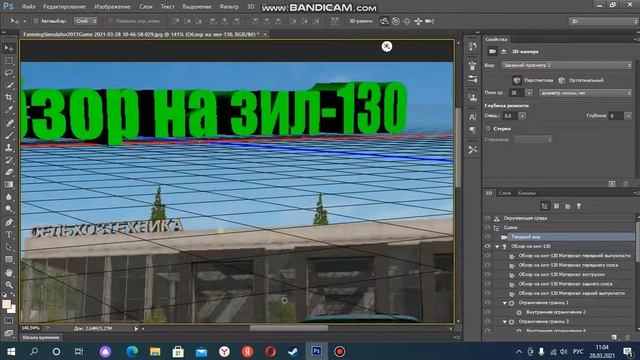This screenshot has height=360, width=640.
Task: Activate the Slide 3D object mode icon
Action: point(418,21)
